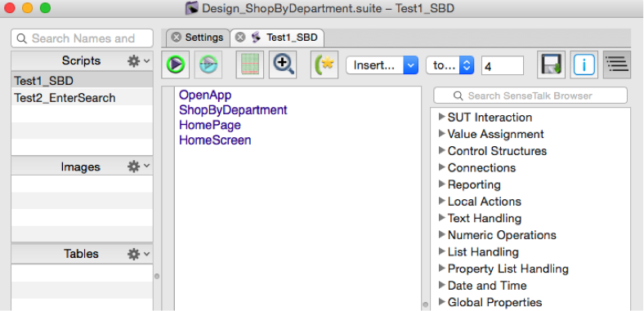Open the to... popup selector
Image resolution: width=644 pixels, height=311 pixels.
[450, 65]
